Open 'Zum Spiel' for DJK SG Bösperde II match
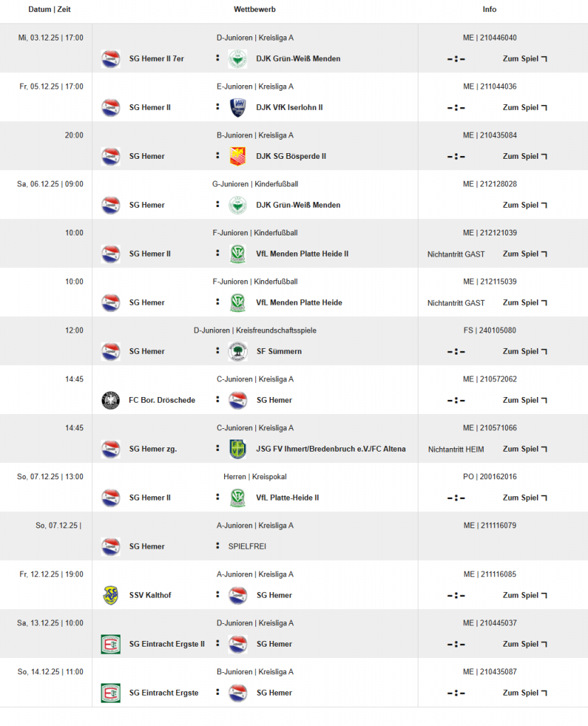Viewport: 588px width, 726px height. [524, 157]
